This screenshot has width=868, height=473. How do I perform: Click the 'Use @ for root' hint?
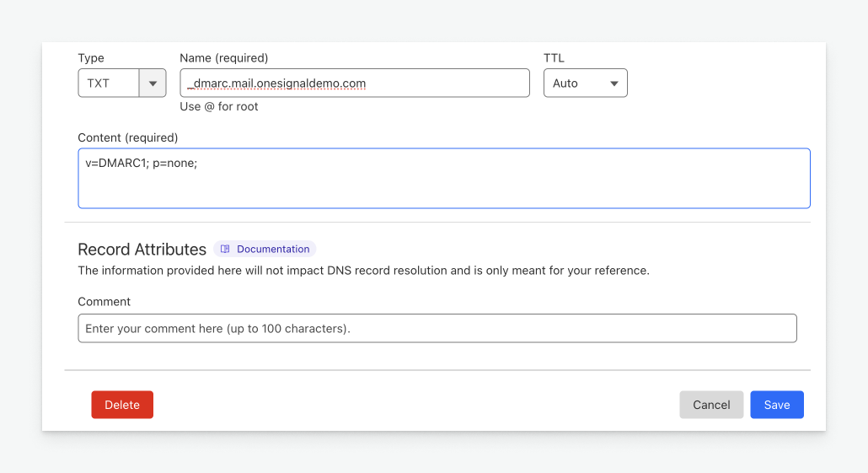(x=219, y=106)
